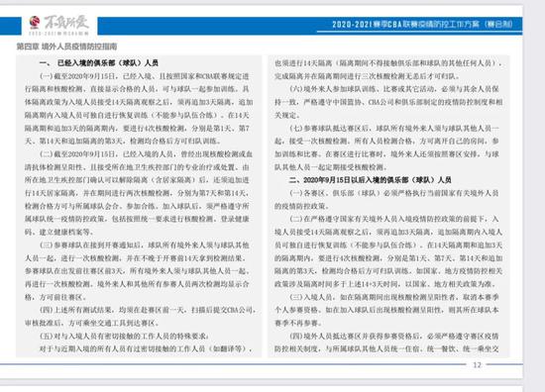Click the 不负所爱 calligraphy slogan logo
The image size is (545, 392).
click(x=66, y=23)
